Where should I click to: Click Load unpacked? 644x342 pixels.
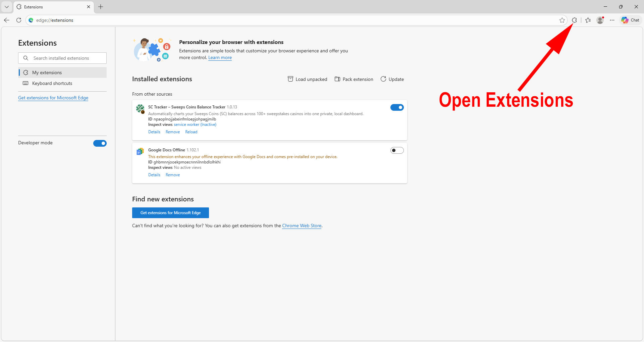(307, 79)
